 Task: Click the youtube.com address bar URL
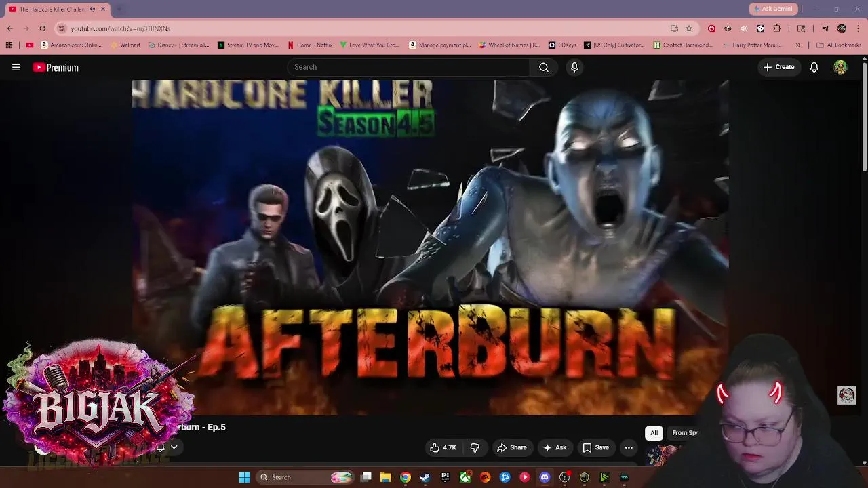[120, 28]
